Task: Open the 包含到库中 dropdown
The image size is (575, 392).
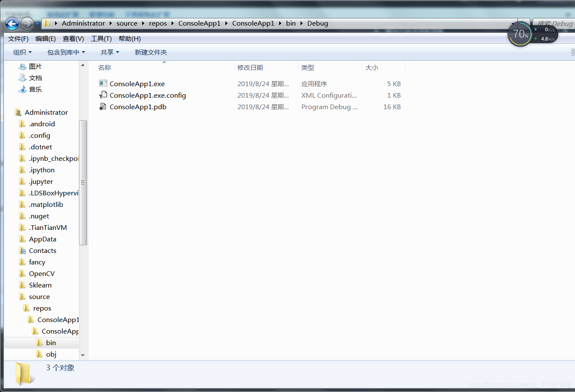Action: coord(66,52)
